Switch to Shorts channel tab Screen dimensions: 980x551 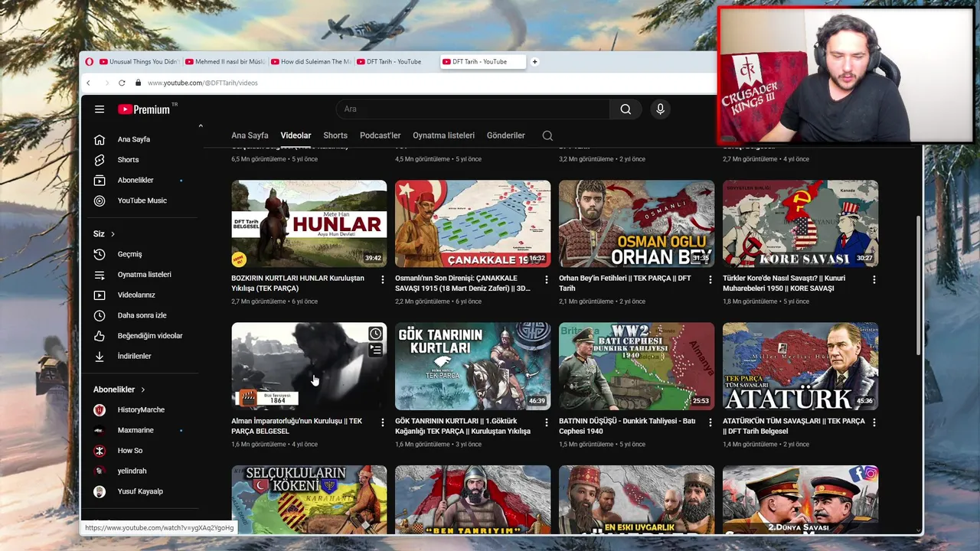tap(335, 135)
